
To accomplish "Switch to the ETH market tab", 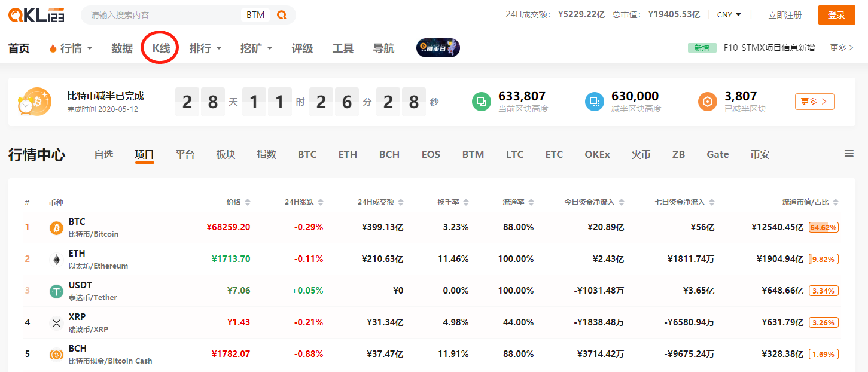I will (x=348, y=154).
